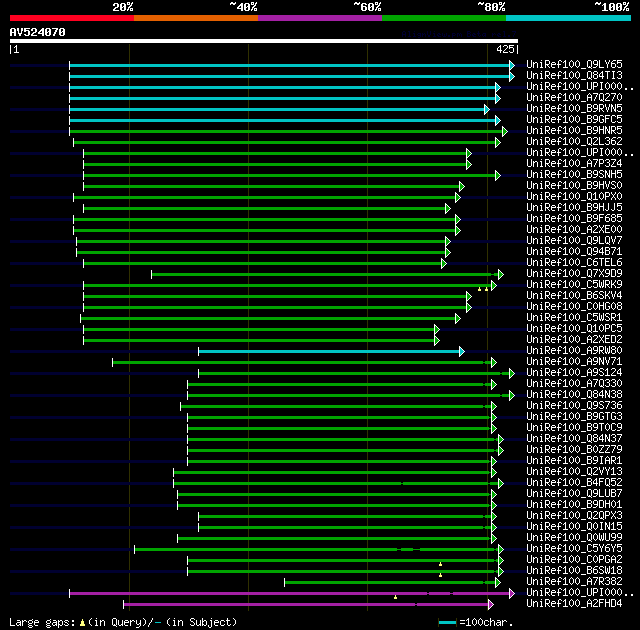
Task: Click the green alignment bar for UniRef100_A7R382
Action: tap(391, 582)
